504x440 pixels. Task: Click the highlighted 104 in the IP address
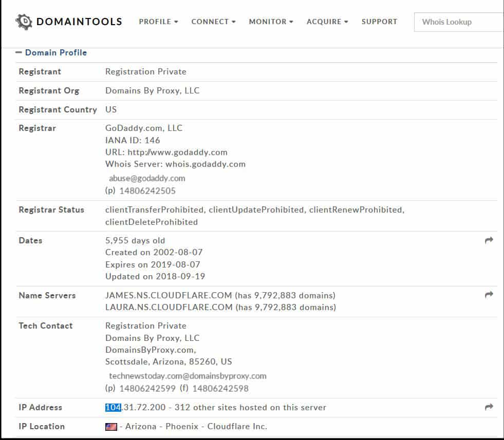pyautogui.click(x=113, y=407)
